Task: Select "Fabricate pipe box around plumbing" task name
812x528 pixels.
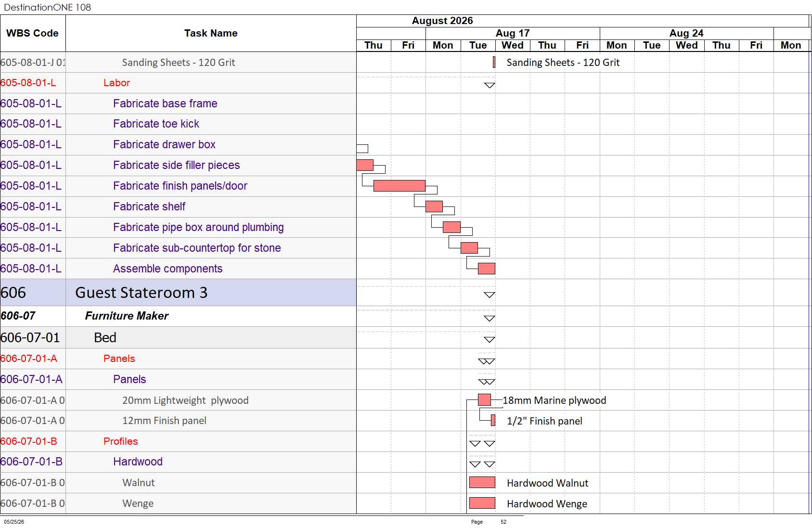Action: click(198, 227)
